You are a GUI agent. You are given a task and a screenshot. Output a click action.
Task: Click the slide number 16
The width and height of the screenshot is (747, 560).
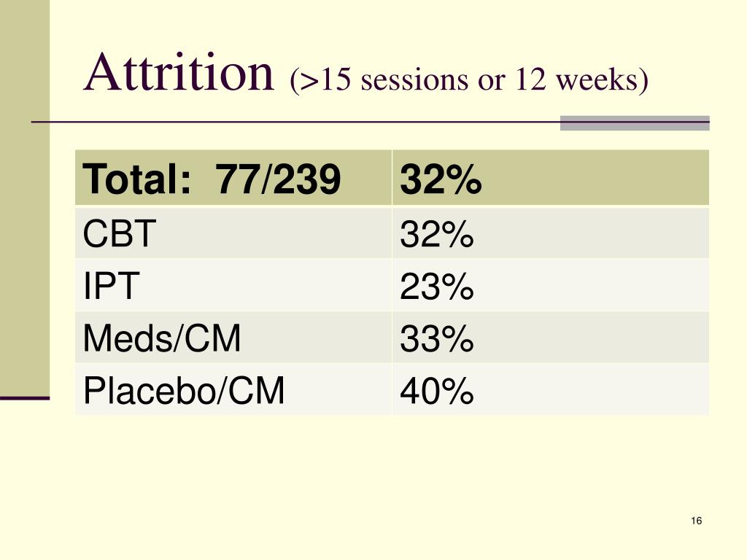point(696,521)
